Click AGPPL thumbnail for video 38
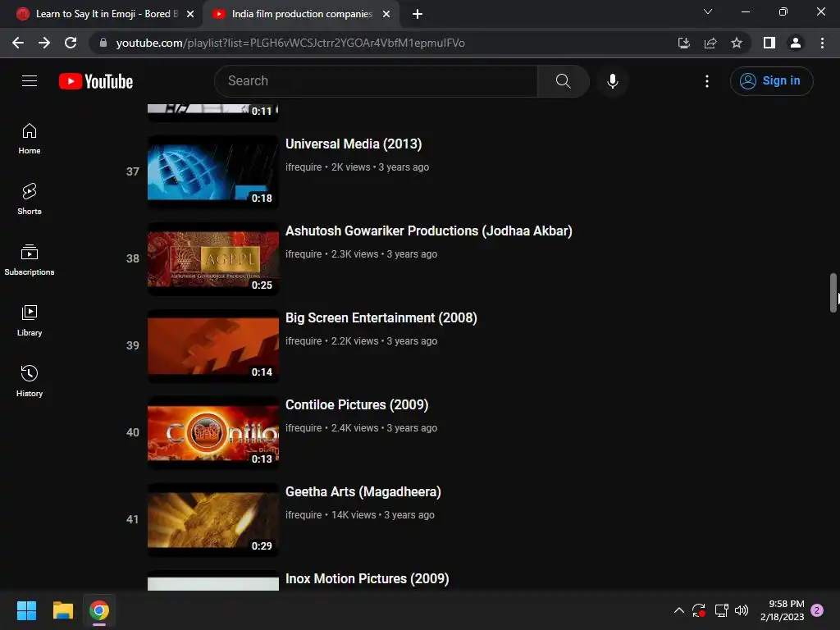The image size is (840, 630). pyautogui.click(x=213, y=258)
